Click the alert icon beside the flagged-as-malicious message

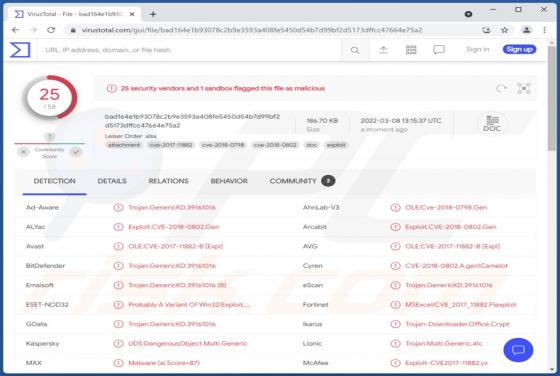coord(111,88)
